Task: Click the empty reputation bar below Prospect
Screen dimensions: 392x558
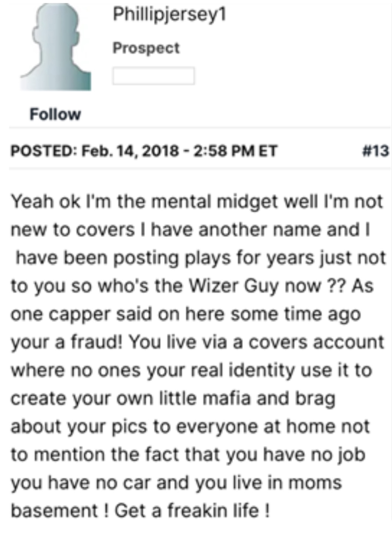Action: (x=153, y=76)
